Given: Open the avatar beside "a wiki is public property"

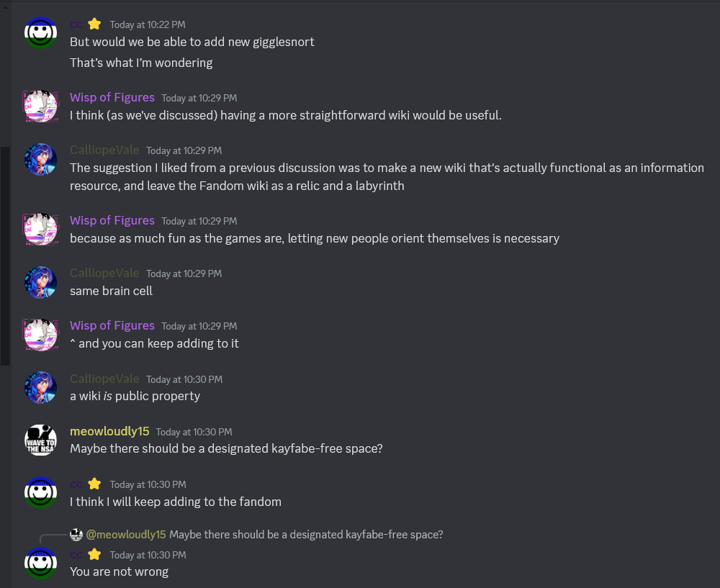Looking at the screenshot, I should pos(41,387).
